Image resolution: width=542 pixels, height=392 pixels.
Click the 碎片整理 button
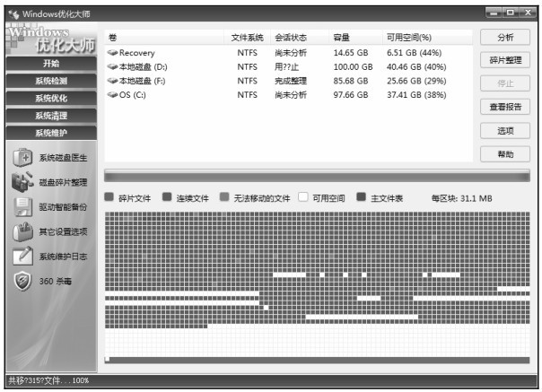click(505, 60)
